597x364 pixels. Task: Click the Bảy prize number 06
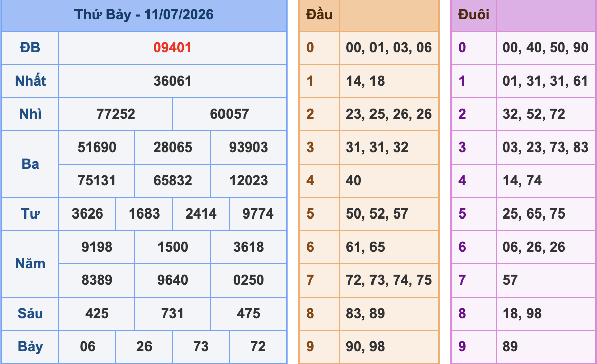87,346
